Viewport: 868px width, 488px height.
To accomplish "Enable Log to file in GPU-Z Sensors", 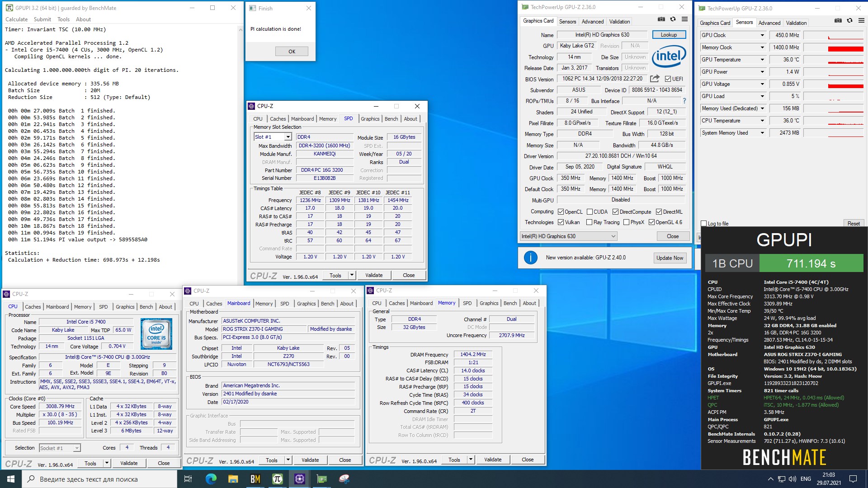I will (703, 224).
